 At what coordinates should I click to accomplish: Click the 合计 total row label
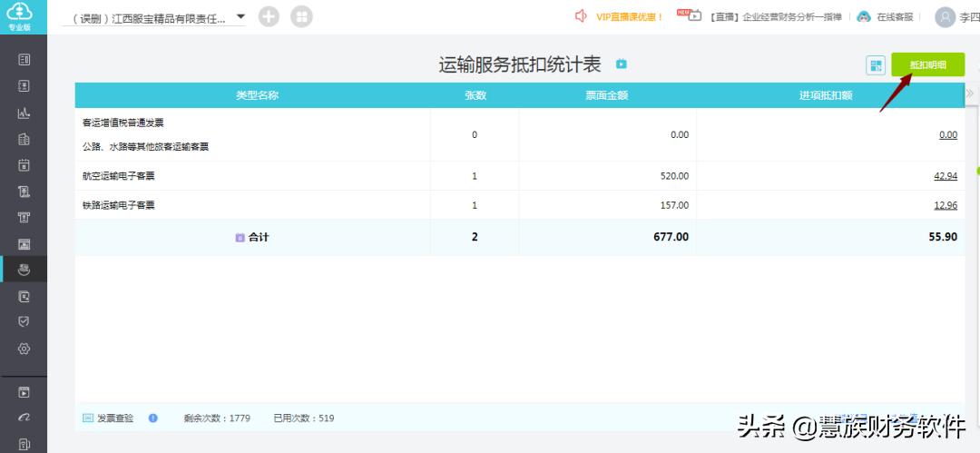tap(259, 237)
